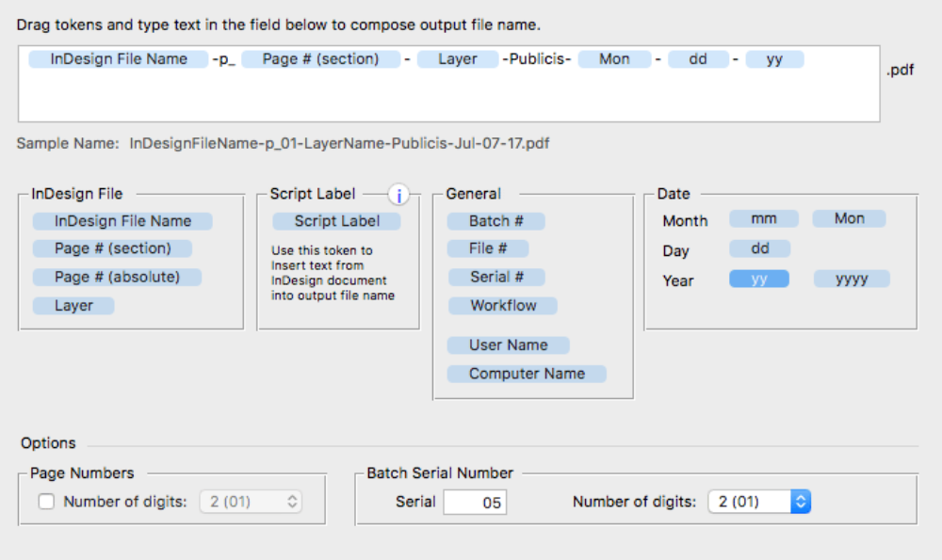Image resolution: width=942 pixels, height=560 pixels.
Task: Click the Mon token in file name field
Action: pos(614,59)
